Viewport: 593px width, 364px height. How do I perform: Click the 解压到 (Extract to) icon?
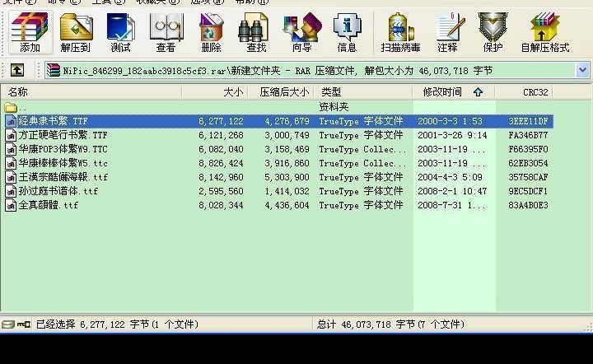[76, 32]
